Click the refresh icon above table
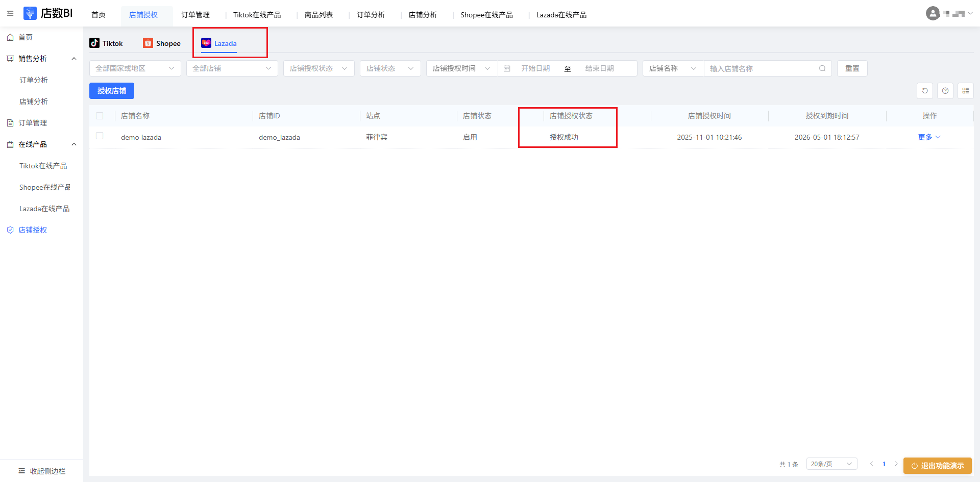Viewport: 980px width, 482px height. pos(925,91)
